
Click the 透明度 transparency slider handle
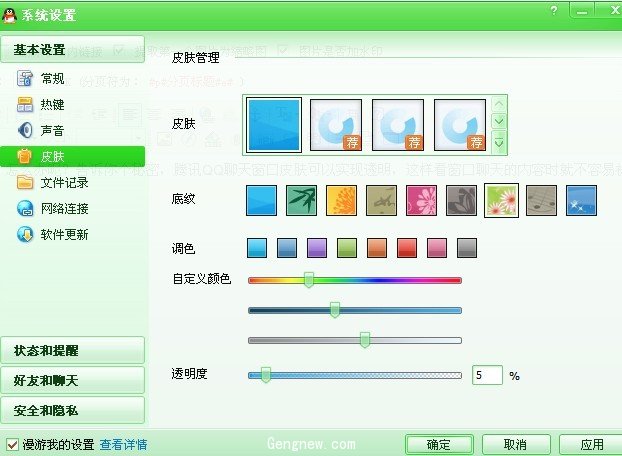pos(266,375)
